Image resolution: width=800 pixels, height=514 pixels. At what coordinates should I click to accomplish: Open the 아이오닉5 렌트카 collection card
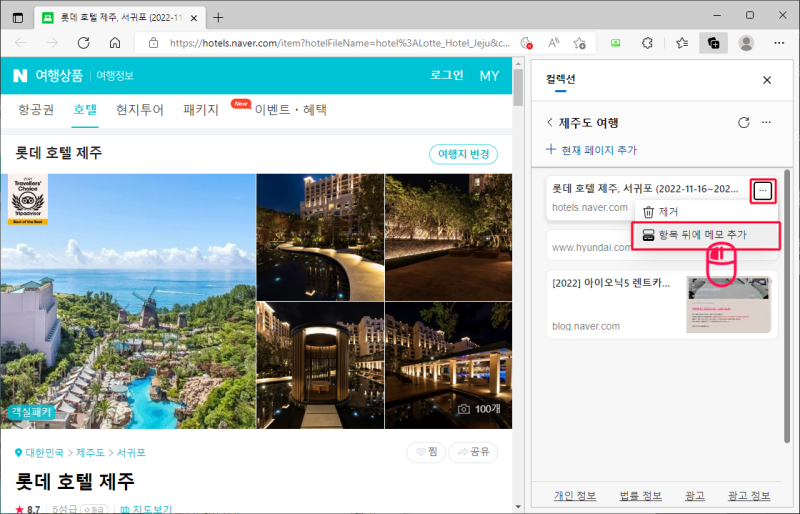(662, 305)
